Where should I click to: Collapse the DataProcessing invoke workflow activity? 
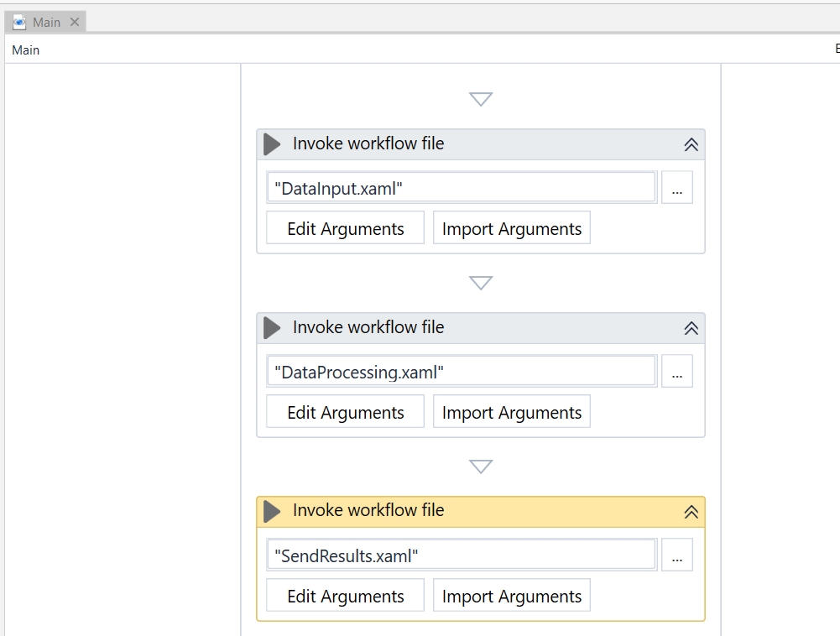[691, 328]
